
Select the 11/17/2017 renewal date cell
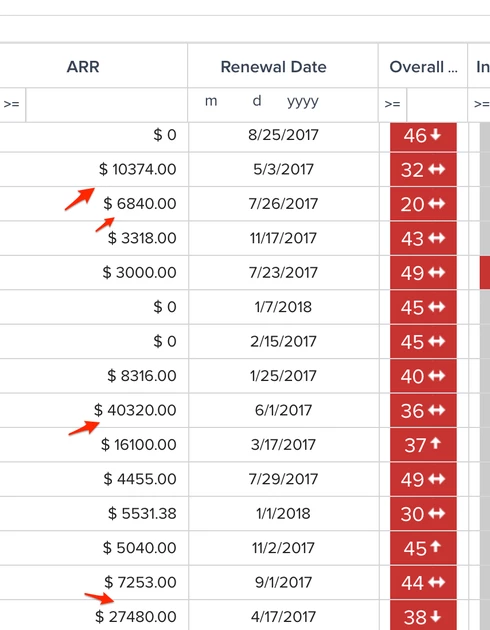pyautogui.click(x=283, y=238)
